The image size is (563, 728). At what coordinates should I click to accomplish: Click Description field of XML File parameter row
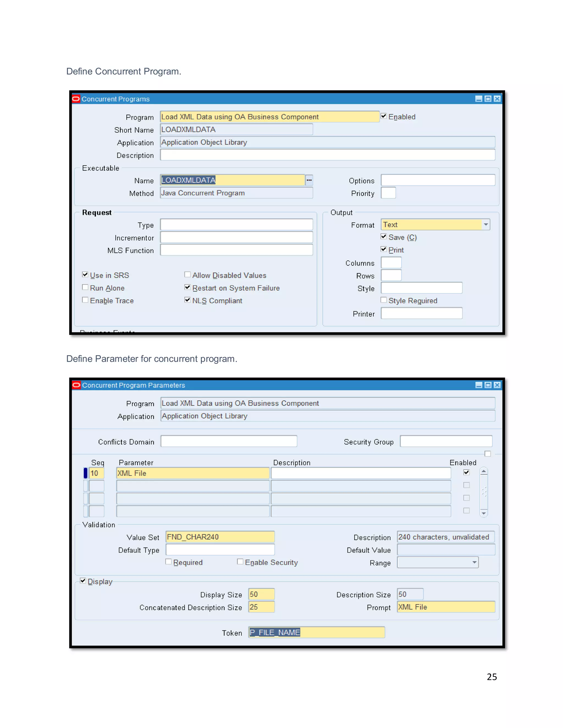[x=361, y=473]
